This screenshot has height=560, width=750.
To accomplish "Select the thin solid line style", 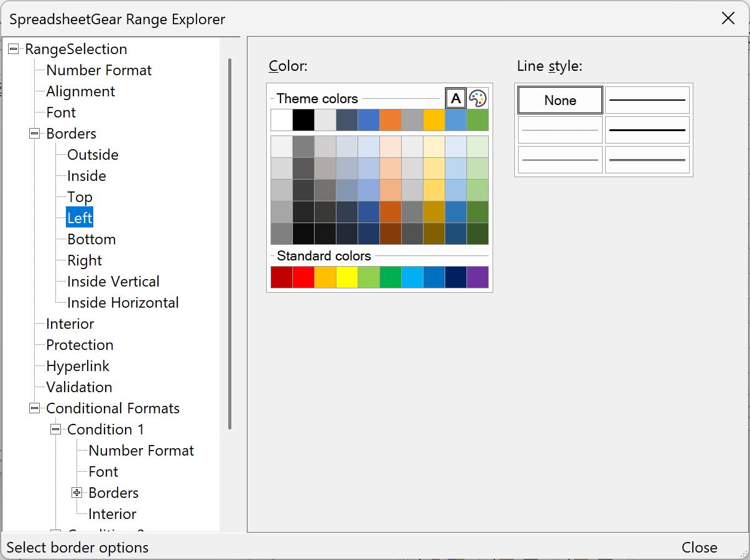I will point(647,99).
